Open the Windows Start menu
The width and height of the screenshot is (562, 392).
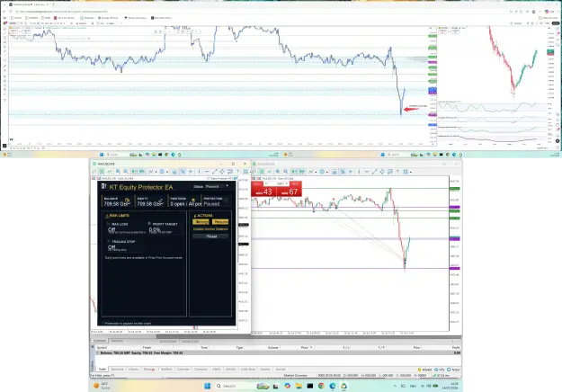click(207, 386)
